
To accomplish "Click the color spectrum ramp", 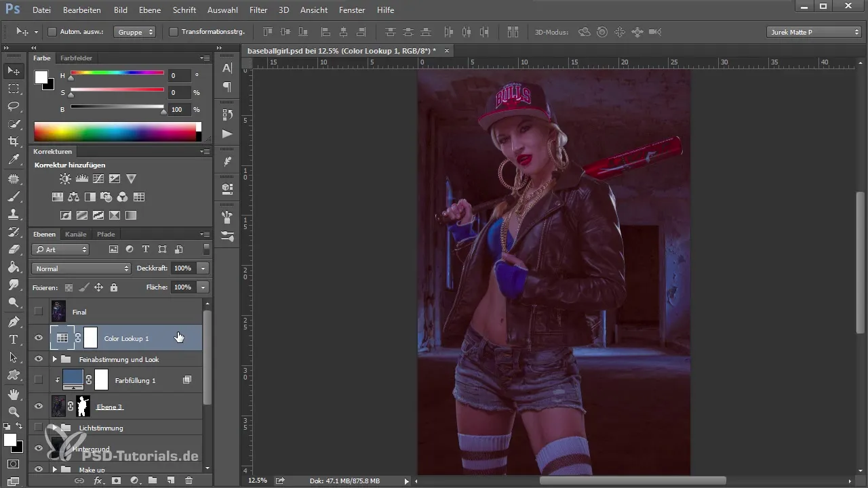I will 117,131.
